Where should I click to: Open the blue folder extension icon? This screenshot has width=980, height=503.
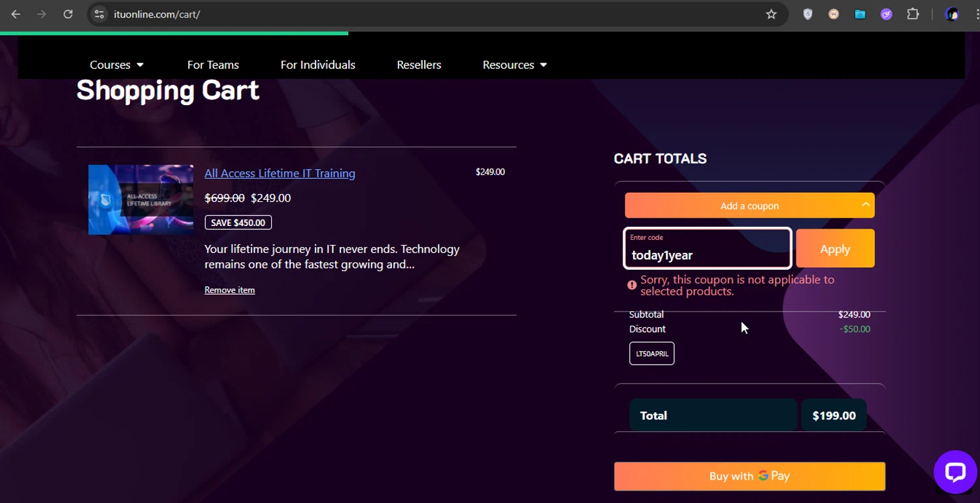click(860, 14)
